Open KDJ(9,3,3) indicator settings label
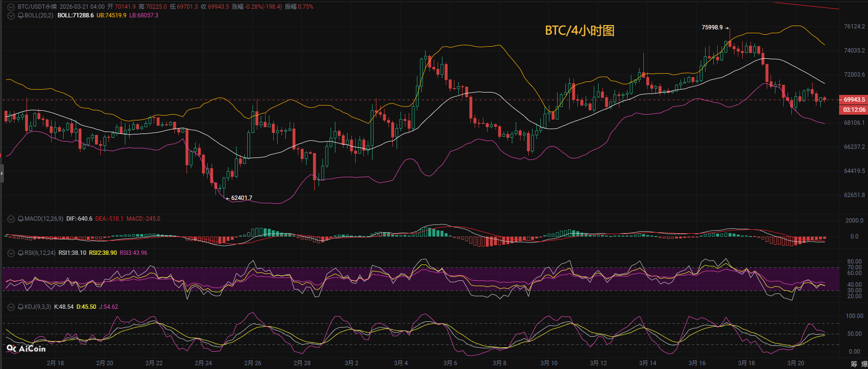868x369 pixels. click(38, 307)
